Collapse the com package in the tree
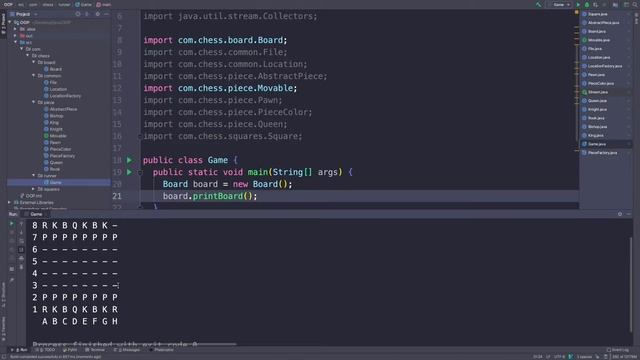This screenshot has width=640, height=360. [22, 49]
